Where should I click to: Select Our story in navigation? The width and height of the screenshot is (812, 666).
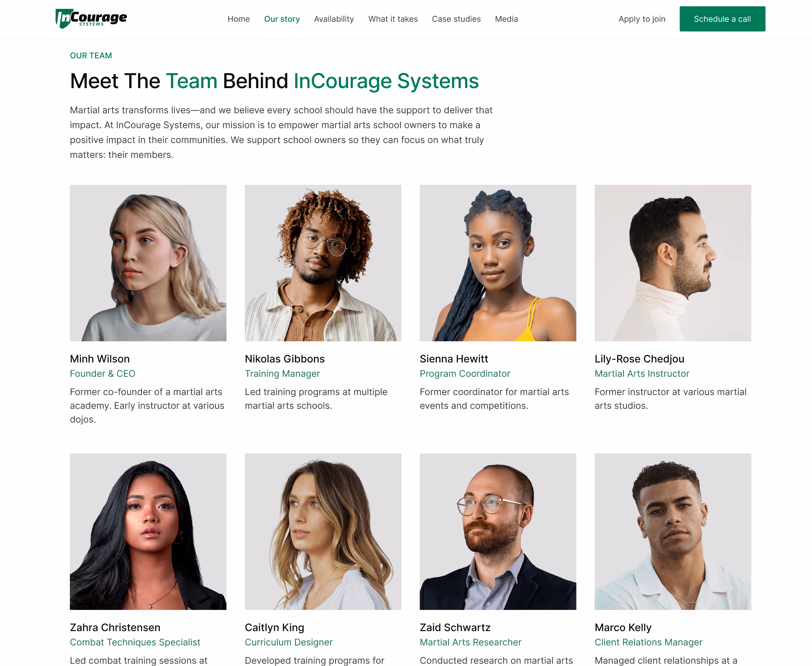coord(282,19)
